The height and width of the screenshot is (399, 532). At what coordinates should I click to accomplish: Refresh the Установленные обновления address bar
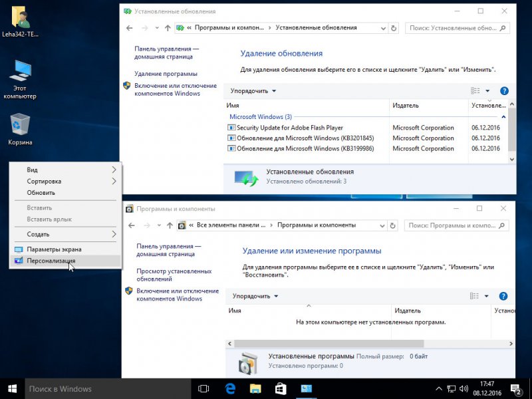[x=394, y=28]
